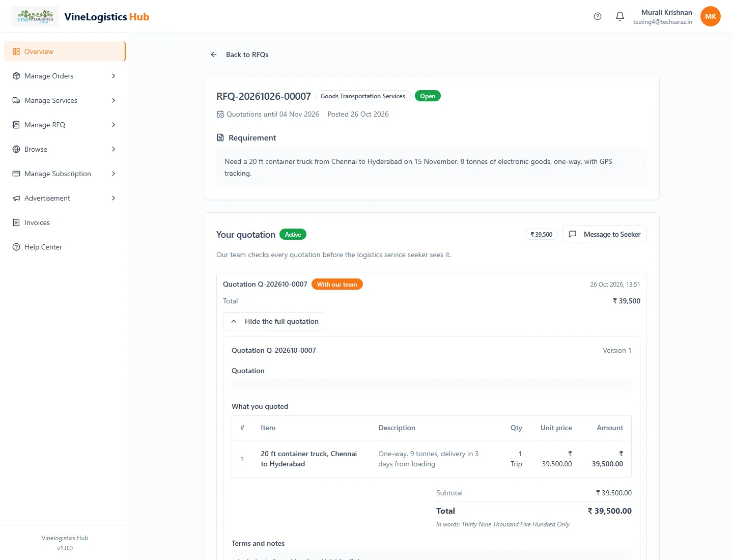Click the Manage RFQ document icon
This screenshot has height=560, width=733.
pos(16,125)
